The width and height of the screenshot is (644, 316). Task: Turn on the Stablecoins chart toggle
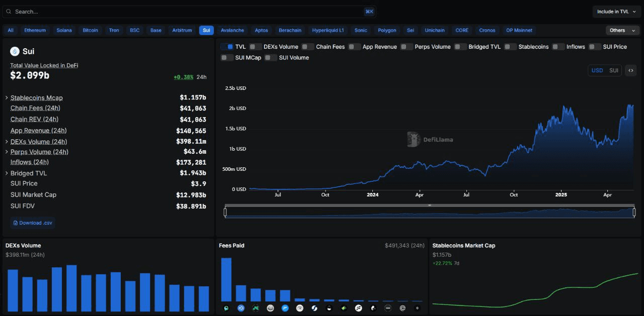pos(511,47)
